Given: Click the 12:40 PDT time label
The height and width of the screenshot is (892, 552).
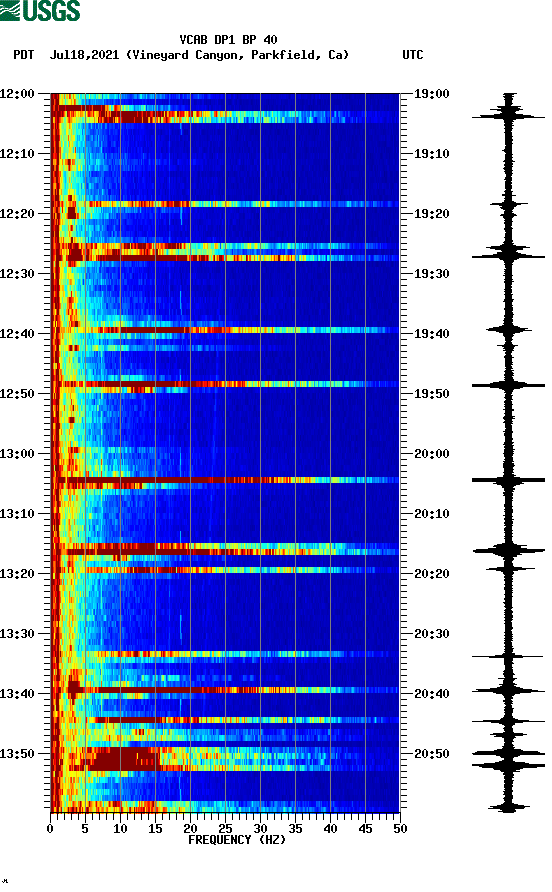Looking at the screenshot, I should pos(17,334).
